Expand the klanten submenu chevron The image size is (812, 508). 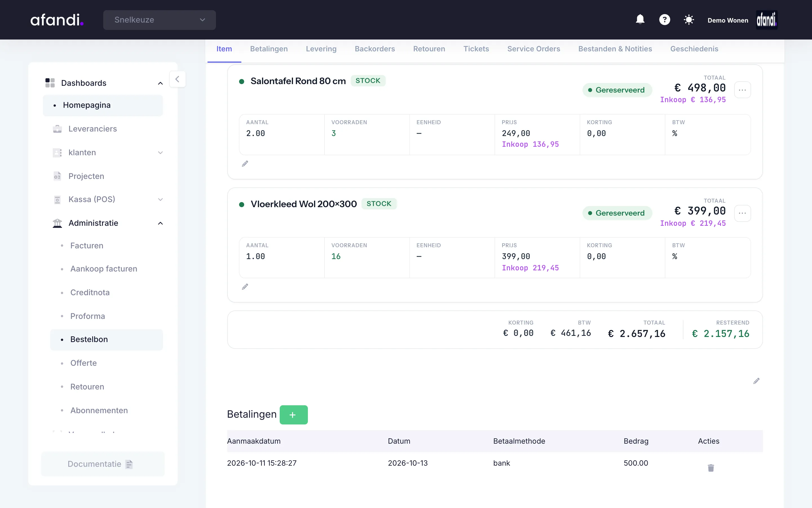(x=160, y=152)
